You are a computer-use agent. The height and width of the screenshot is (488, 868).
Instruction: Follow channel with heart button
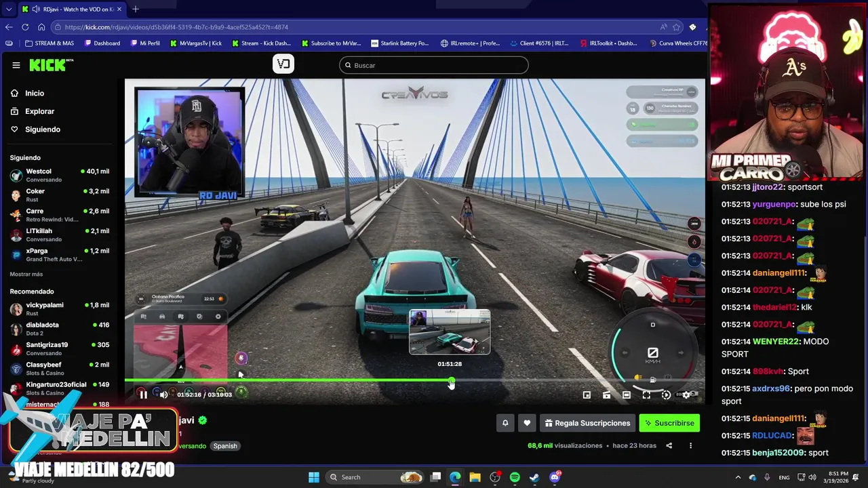527,423
